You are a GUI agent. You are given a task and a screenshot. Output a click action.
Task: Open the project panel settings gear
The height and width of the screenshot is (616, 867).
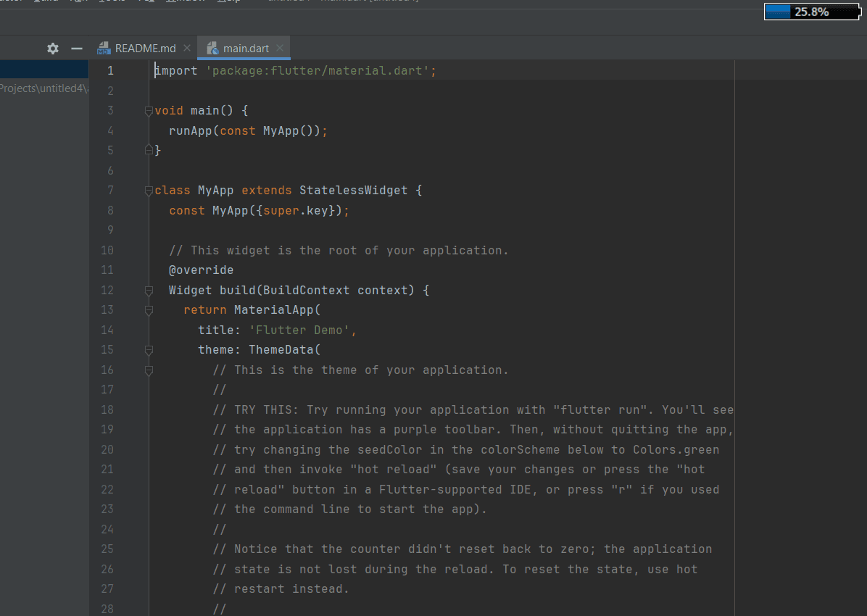53,49
